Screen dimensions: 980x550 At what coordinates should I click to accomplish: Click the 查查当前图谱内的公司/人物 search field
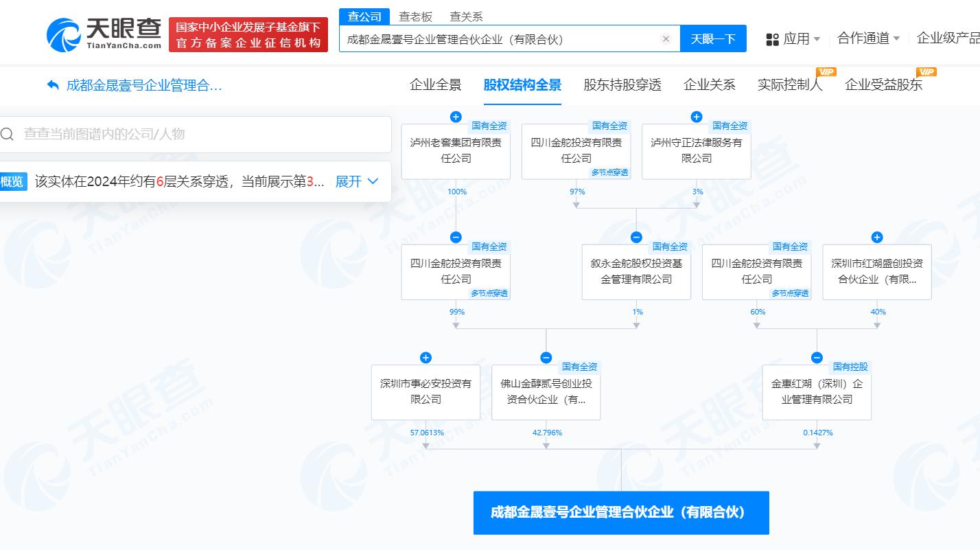[199, 134]
